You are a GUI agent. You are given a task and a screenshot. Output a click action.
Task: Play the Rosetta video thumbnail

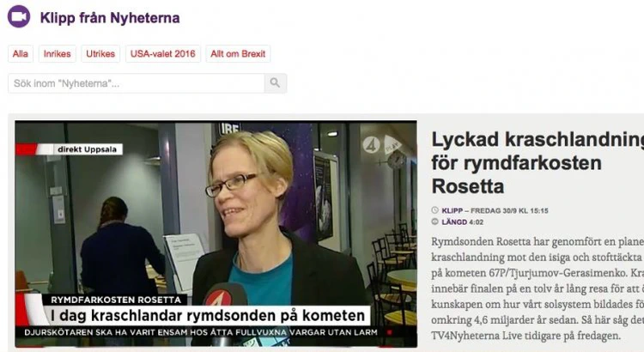click(216, 234)
